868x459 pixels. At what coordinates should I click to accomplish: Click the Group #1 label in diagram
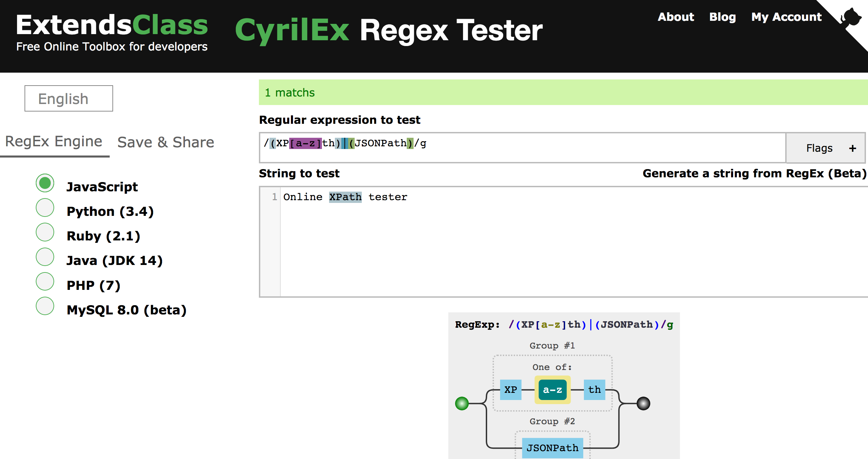point(552,346)
